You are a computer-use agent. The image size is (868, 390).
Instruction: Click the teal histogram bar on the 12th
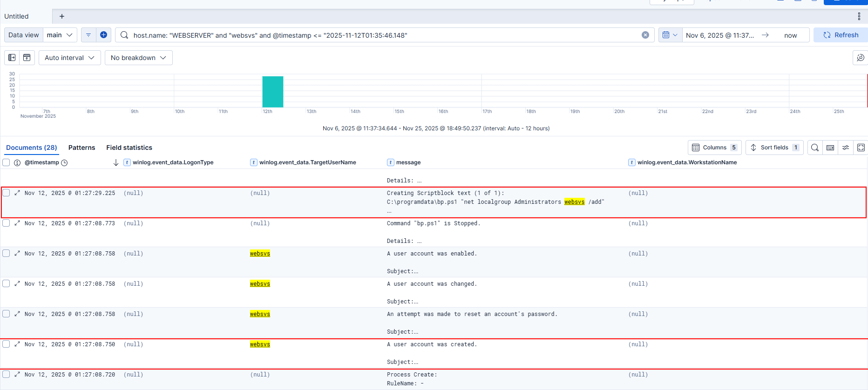pyautogui.click(x=272, y=92)
